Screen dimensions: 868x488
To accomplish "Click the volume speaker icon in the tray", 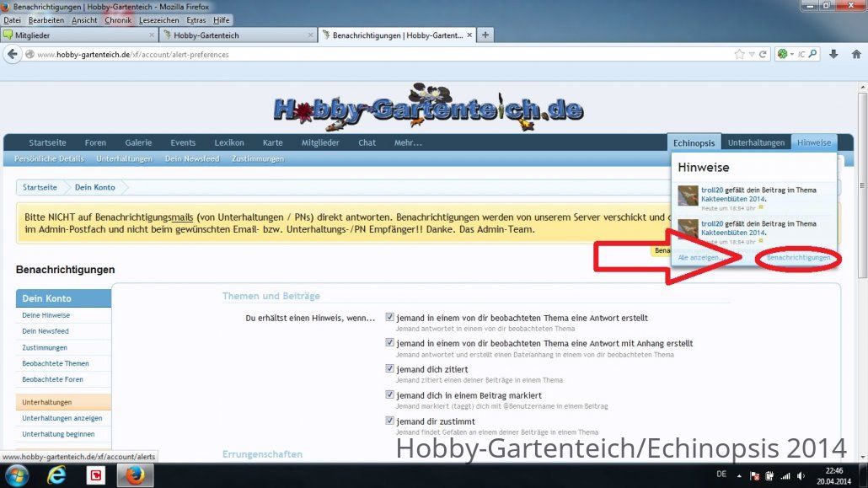I will 801,476.
